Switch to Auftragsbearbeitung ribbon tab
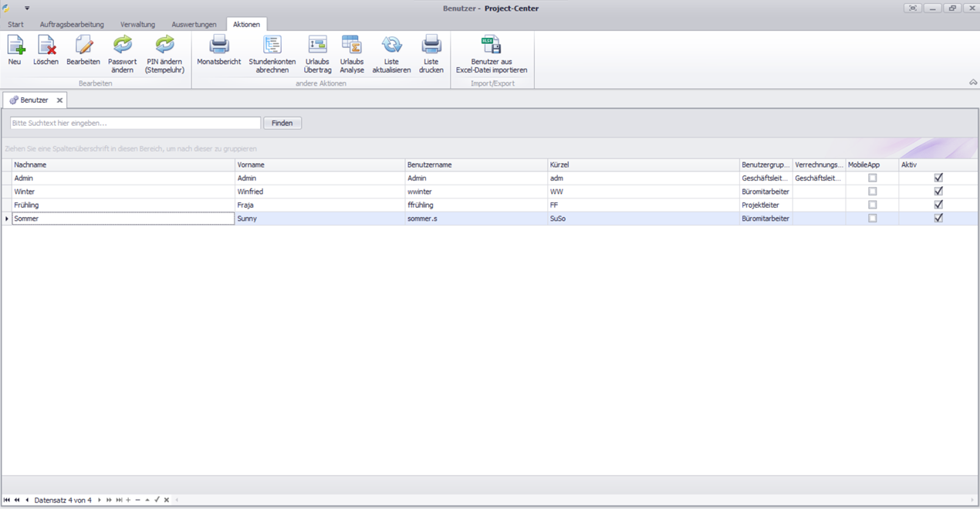The width and height of the screenshot is (980, 509). click(72, 25)
